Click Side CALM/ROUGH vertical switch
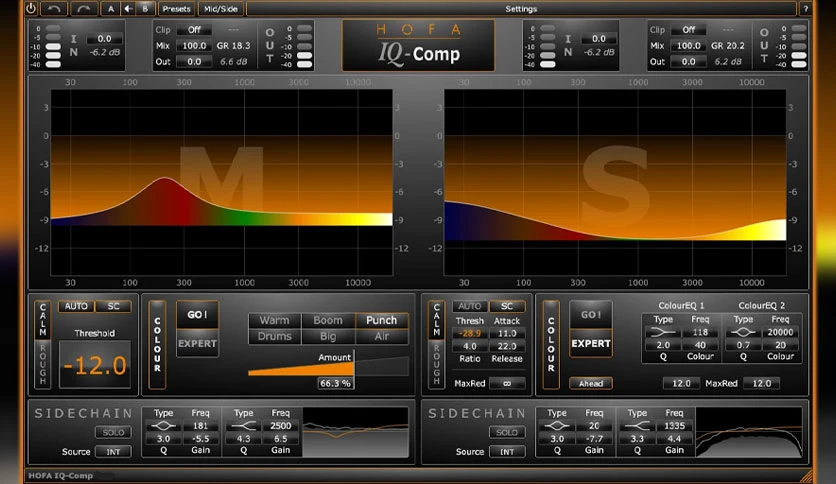The width and height of the screenshot is (836, 484). click(x=436, y=344)
